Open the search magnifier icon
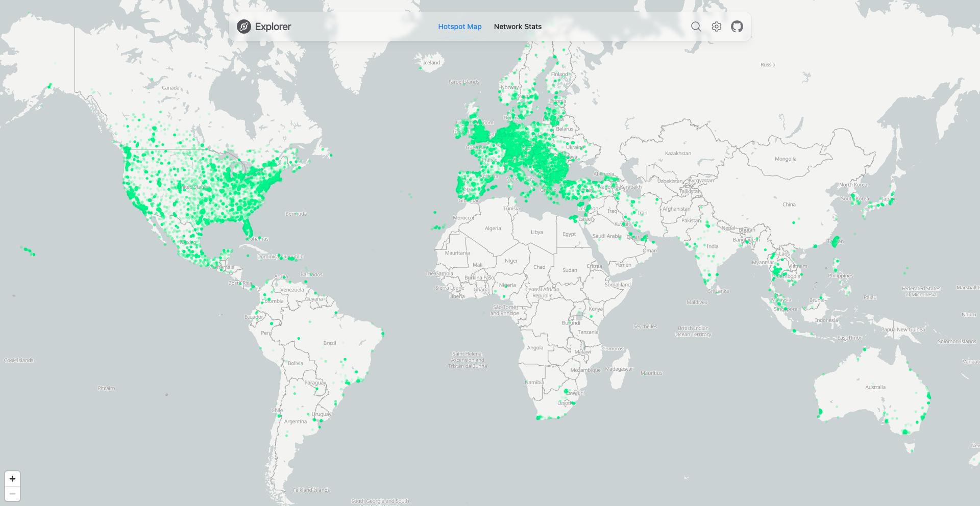980x506 pixels. click(696, 27)
